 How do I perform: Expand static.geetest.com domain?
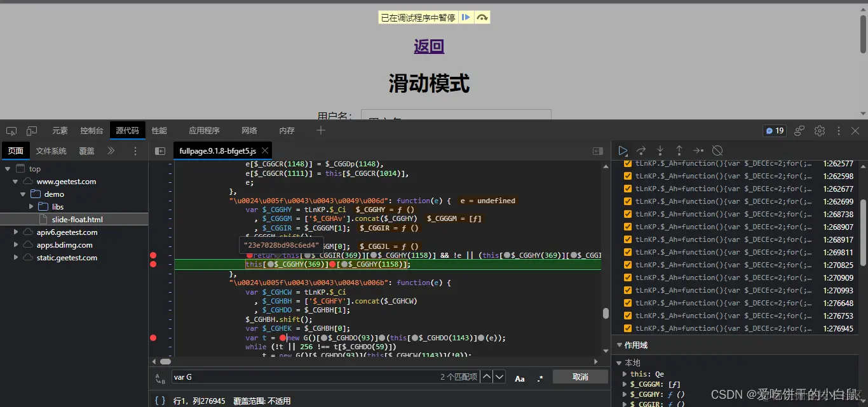[15, 258]
